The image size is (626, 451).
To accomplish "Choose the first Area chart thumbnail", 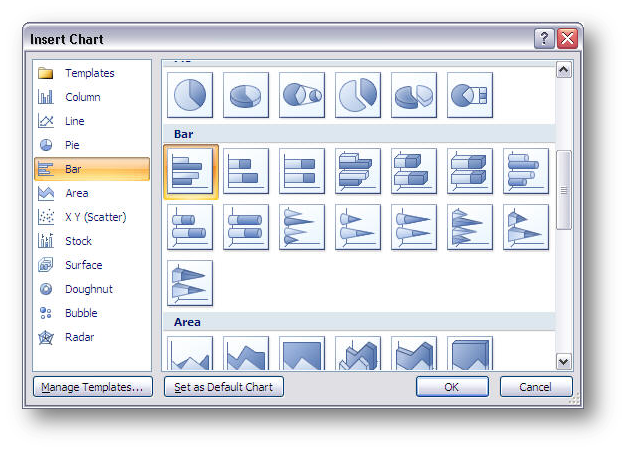I will pos(190,353).
